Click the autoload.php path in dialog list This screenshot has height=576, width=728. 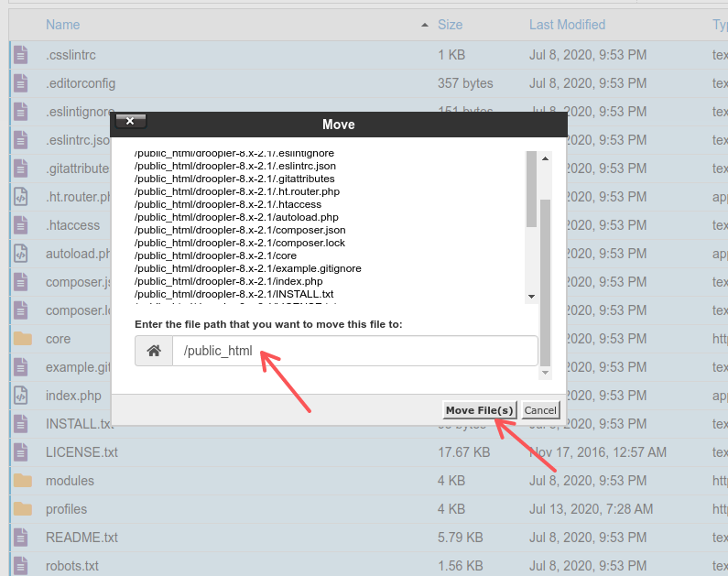(236, 217)
